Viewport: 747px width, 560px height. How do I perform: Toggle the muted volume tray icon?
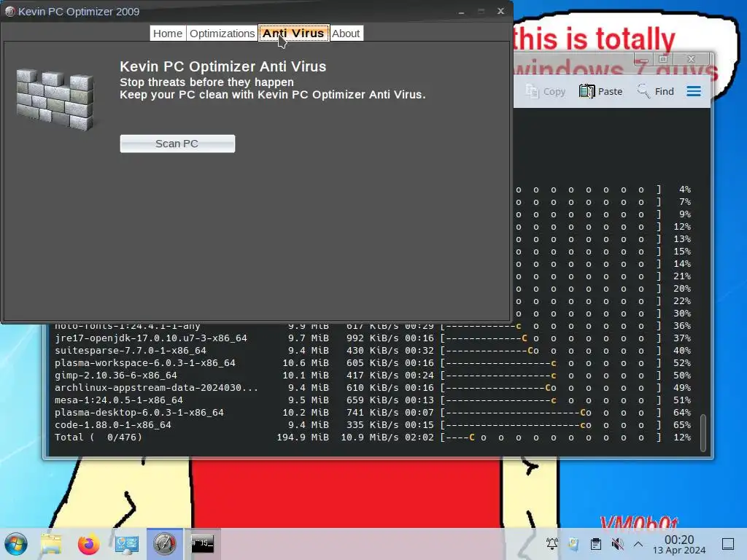[x=617, y=544]
